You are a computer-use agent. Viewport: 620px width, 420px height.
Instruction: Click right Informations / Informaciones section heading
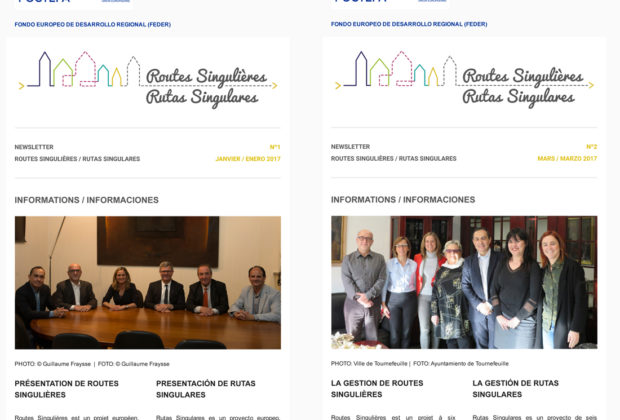tap(403, 200)
